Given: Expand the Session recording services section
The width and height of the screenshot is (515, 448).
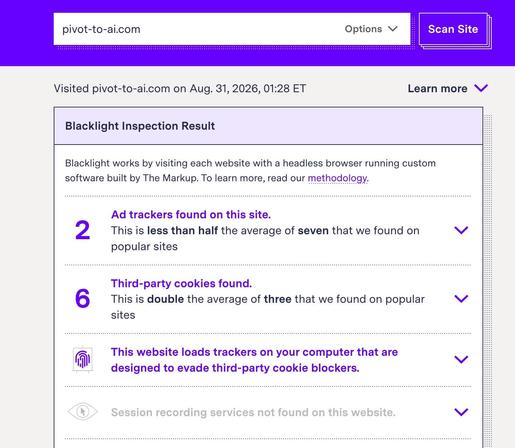Looking at the screenshot, I should [461, 412].
